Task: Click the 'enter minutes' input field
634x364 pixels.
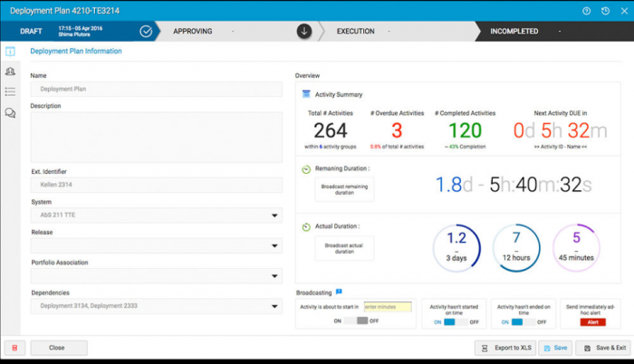Action: click(388, 307)
